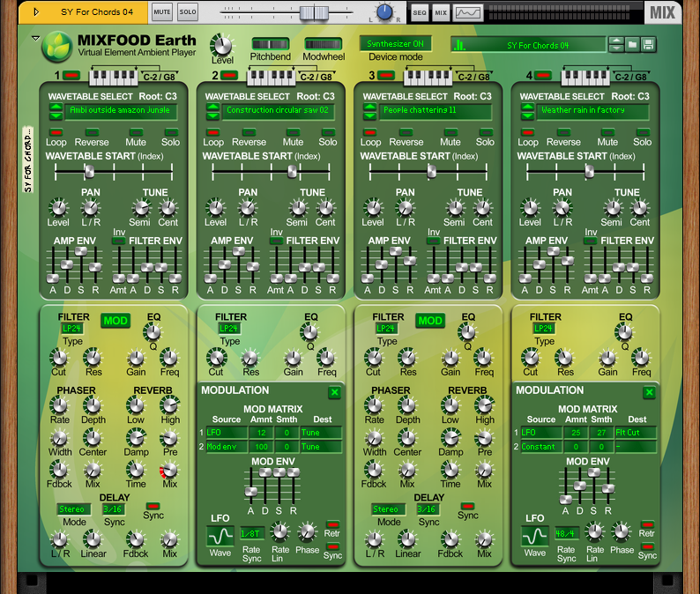Viewport: 700px width, 594px height.
Task: Toggle layer 1 on/off red LED
Action: [x=71, y=75]
